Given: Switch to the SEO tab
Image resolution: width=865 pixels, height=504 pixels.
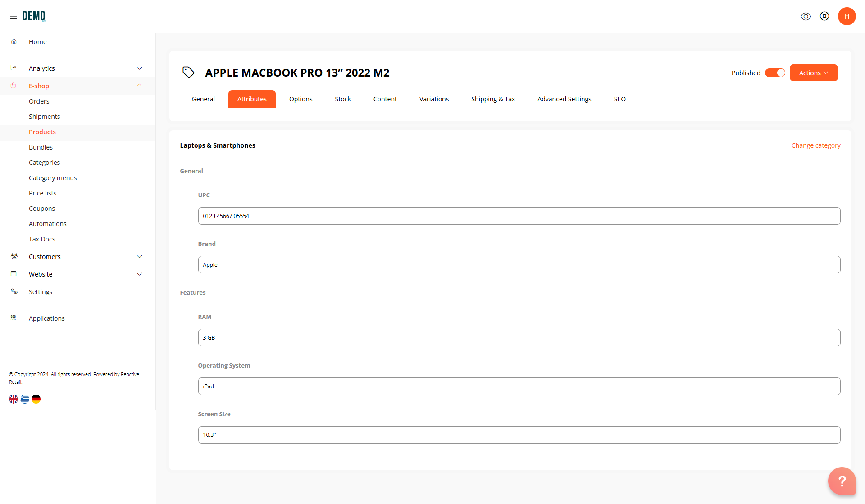Looking at the screenshot, I should point(620,99).
